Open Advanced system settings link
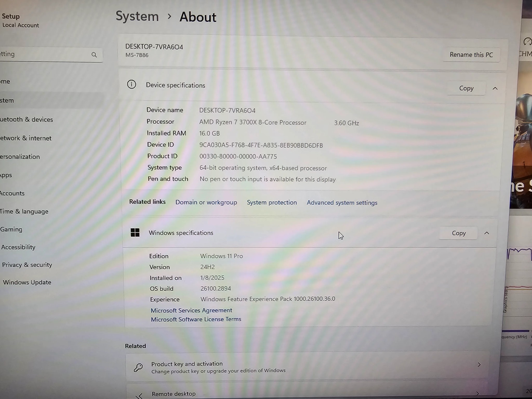The height and width of the screenshot is (399, 532). pyautogui.click(x=342, y=203)
